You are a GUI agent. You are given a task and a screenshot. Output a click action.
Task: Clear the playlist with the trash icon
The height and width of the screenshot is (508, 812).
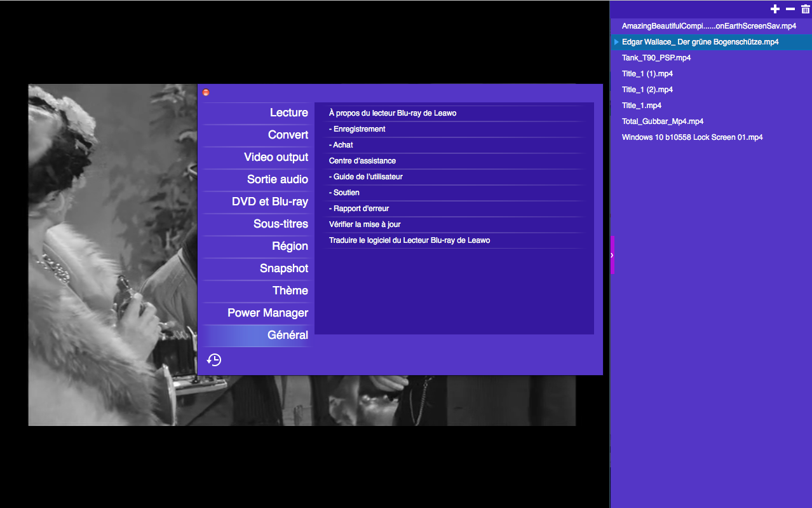point(806,9)
